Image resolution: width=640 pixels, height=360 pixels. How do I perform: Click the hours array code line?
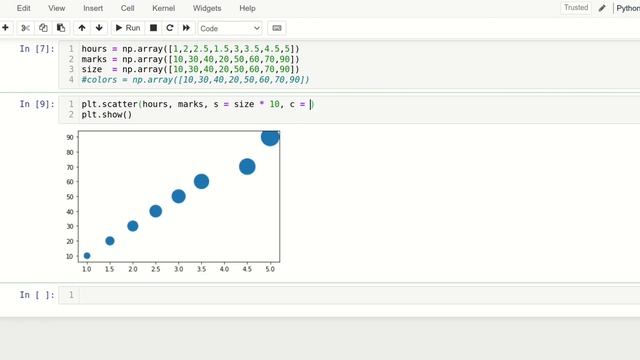point(190,49)
